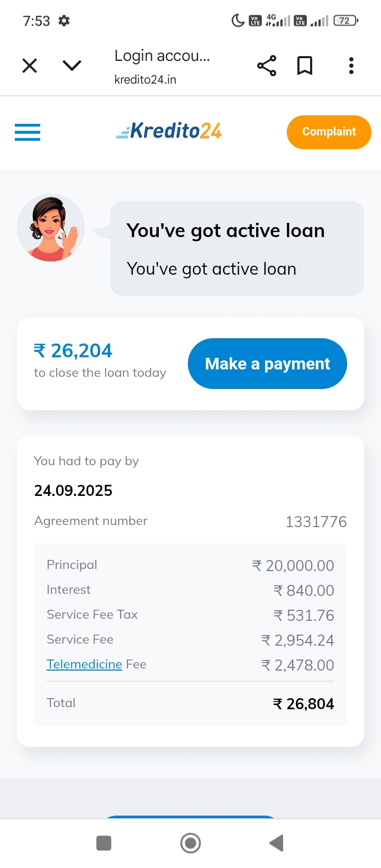Open the three-dot browser menu

pos(351,66)
